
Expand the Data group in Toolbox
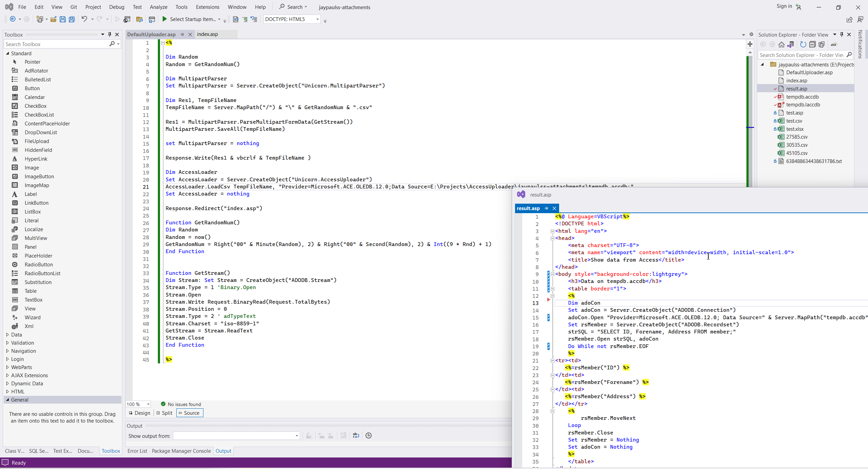[x=7, y=334]
